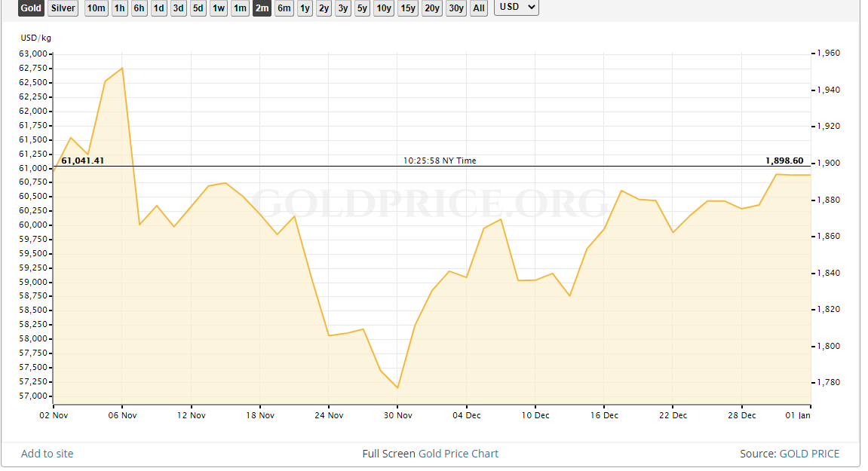868x471 pixels.
Task: Select the 1y time range
Action: point(305,8)
